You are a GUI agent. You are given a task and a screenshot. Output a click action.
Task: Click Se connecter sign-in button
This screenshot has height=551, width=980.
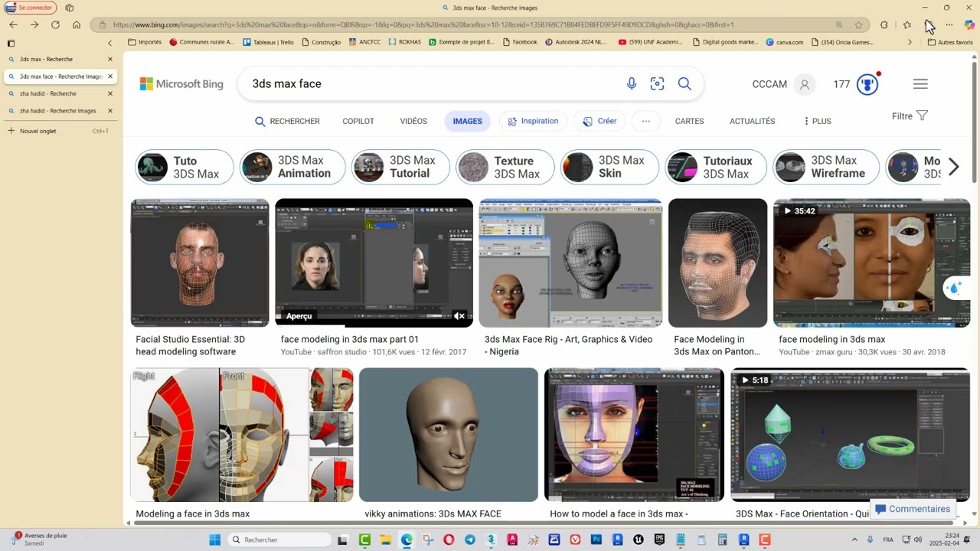coord(31,8)
